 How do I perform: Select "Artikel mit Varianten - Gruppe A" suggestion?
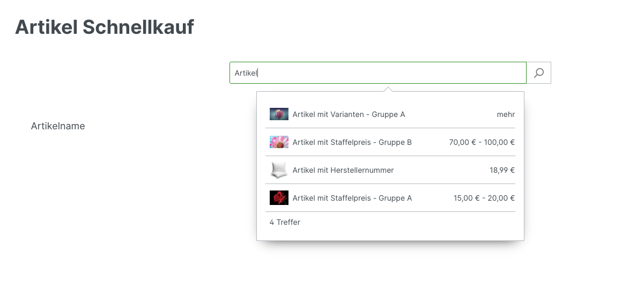[349, 114]
